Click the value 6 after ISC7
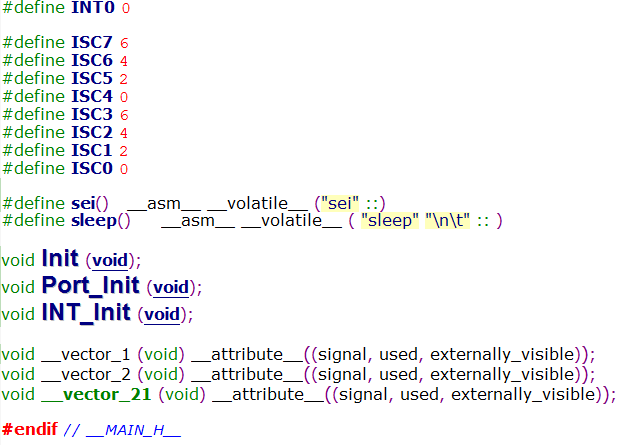 tap(124, 43)
